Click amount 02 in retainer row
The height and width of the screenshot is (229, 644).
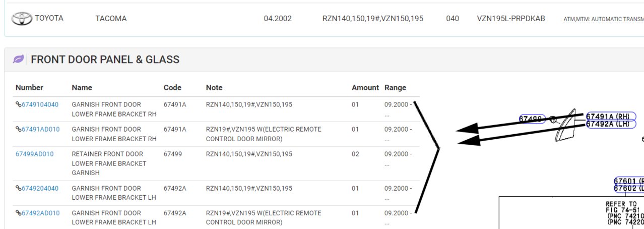click(356, 154)
